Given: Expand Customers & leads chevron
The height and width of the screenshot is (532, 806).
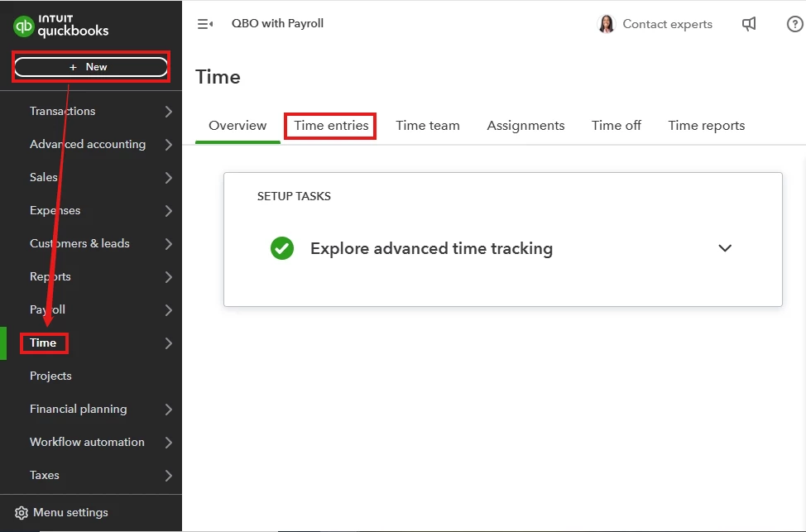Looking at the screenshot, I should pos(169,243).
